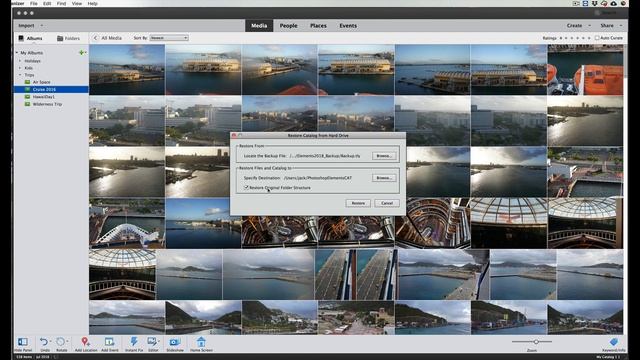The width and height of the screenshot is (640, 360).
Task: Open the Editor icon
Action: [x=152, y=342]
